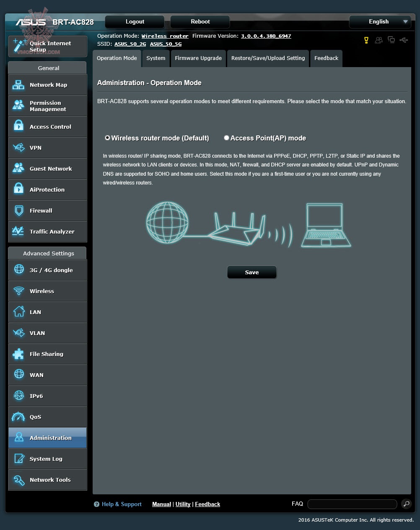Click the guest users status icon

click(x=379, y=40)
